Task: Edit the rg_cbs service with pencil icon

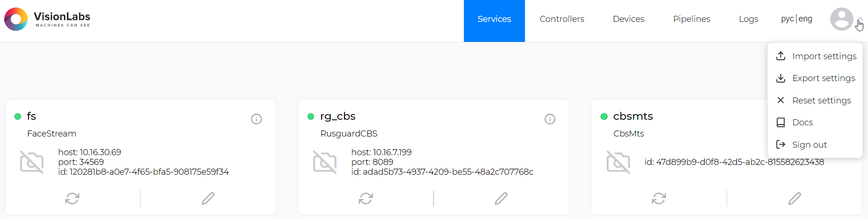Action: click(501, 198)
